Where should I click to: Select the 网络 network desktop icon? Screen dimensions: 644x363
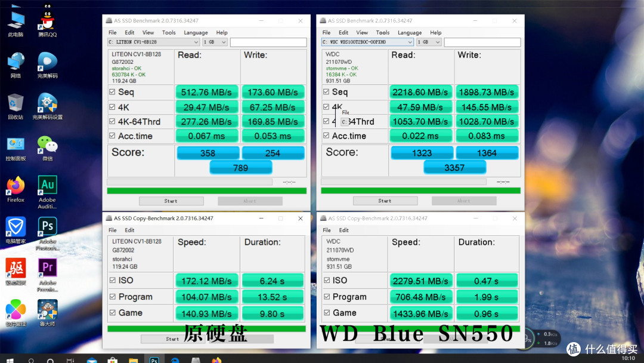pyautogui.click(x=16, y=64)
